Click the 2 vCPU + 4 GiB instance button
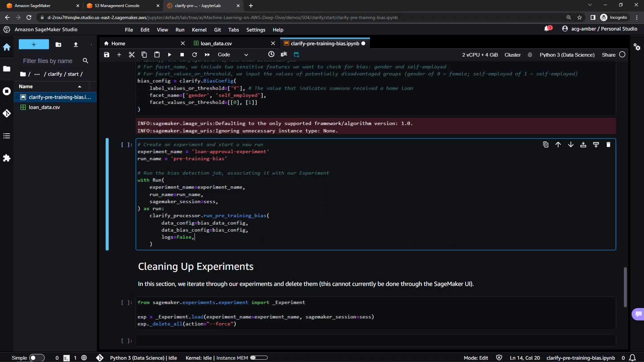644x362 pixels. (x=480, y=55)
